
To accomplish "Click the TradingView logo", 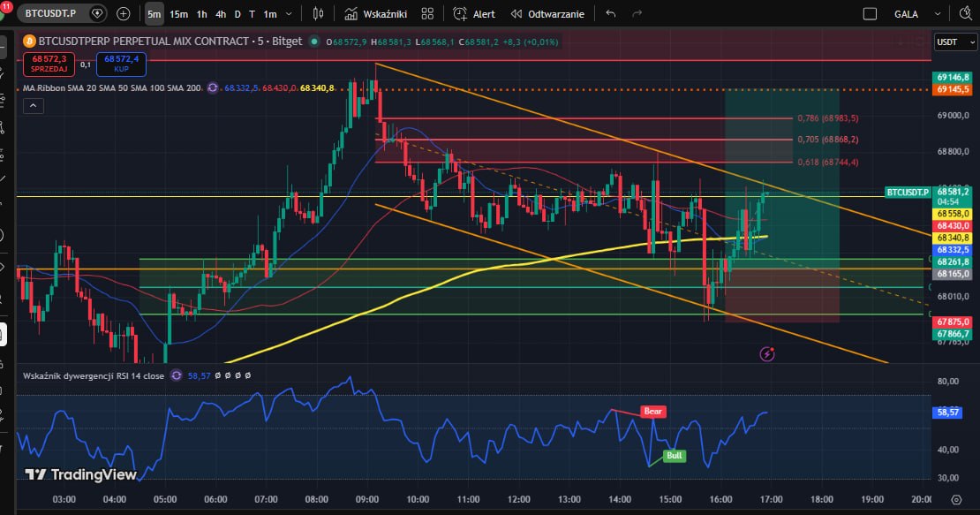I will pyautogui.click(x=80, y=474).
